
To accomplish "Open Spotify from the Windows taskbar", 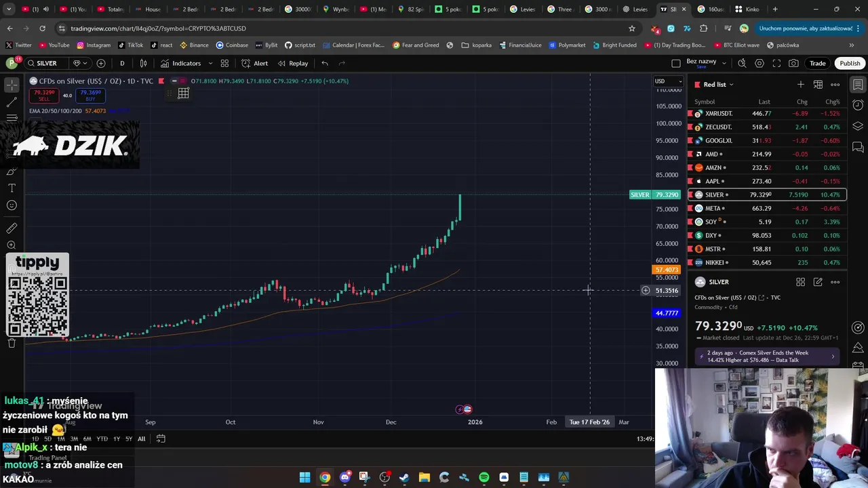I will click(x=484, y=477).
